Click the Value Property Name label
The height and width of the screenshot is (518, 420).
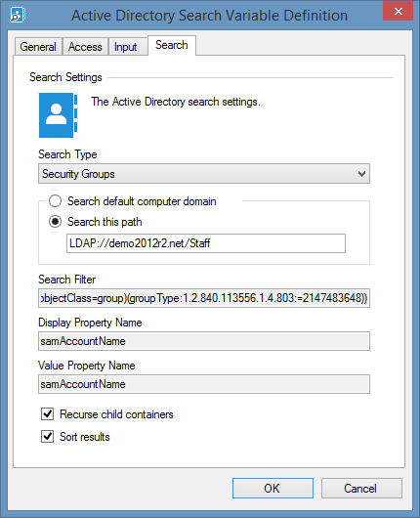coord(87,366)
